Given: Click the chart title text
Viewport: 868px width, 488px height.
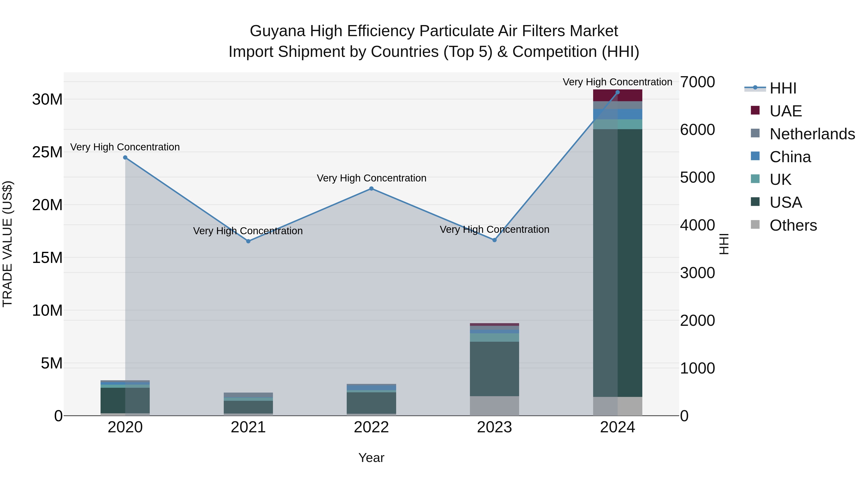Looking at the screenshot, I should click(x=434, y=41).
